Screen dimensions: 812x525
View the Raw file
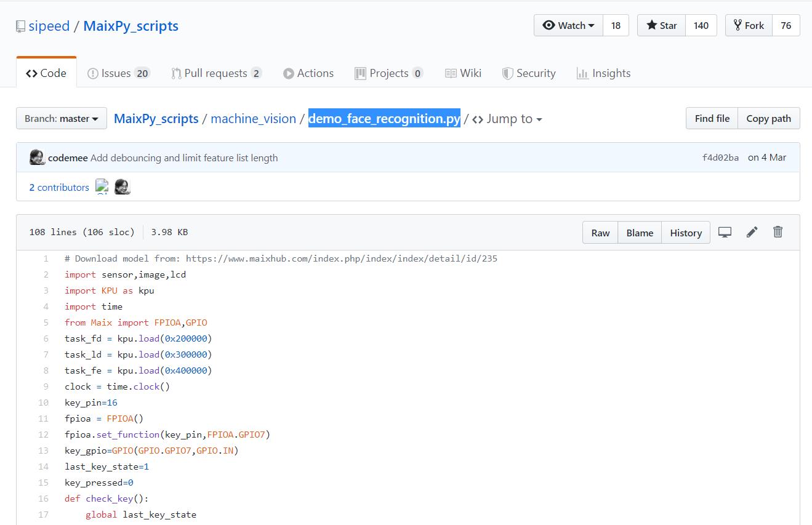pos(600,233)
